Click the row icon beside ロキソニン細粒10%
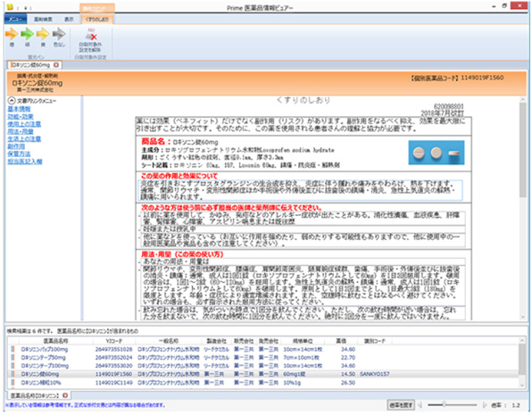The width and height of the screenshot is (532, 415). click(12, 382)
